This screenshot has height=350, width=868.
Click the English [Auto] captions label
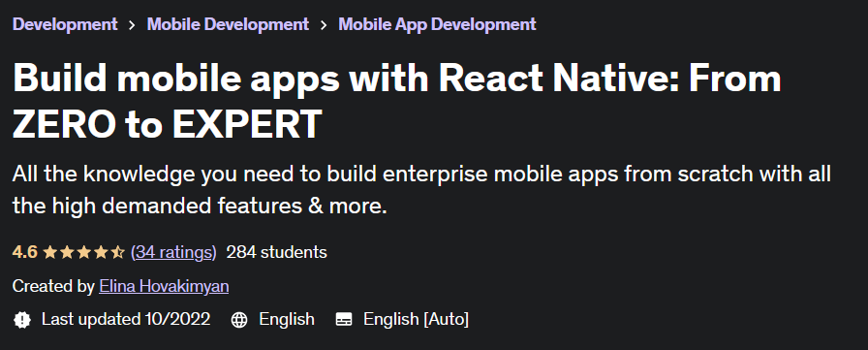pyautogui.click(x=417, y=320)
